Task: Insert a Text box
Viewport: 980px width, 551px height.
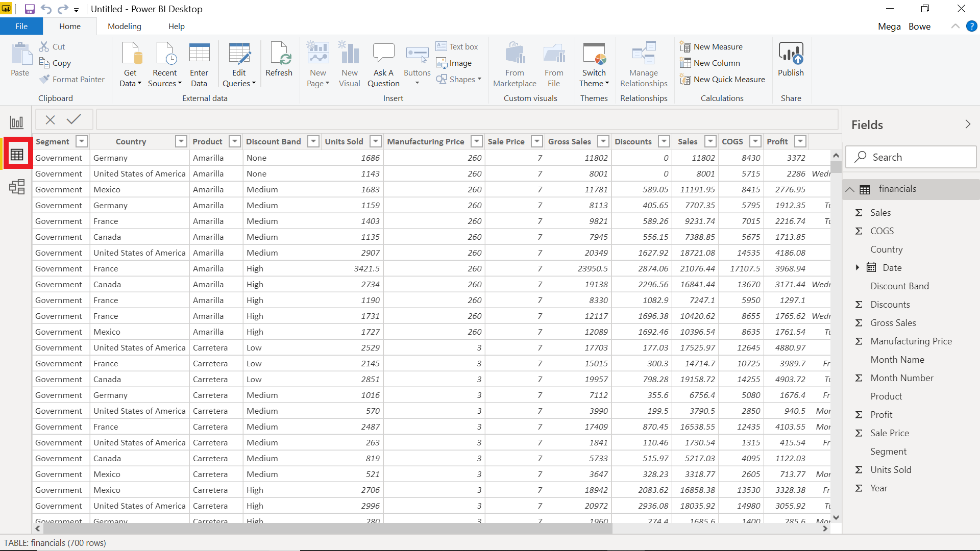Action: click(x=457, y=46)
